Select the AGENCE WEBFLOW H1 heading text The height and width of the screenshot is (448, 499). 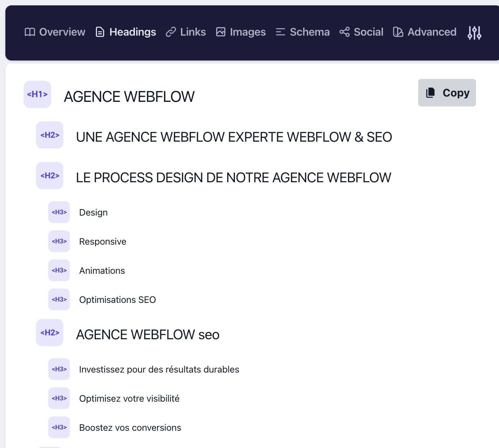point(129,96)
